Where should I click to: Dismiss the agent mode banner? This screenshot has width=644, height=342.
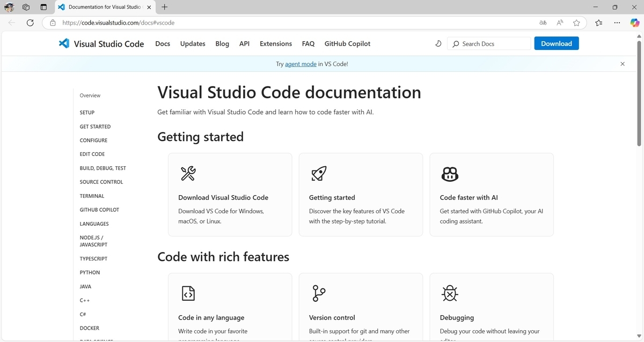click(x=623, y=63)
